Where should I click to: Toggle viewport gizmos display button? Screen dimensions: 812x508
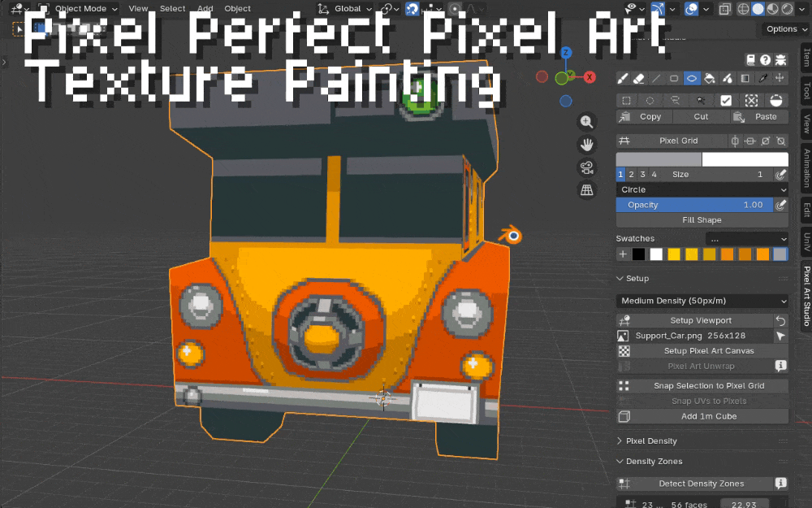coord(658,9)
